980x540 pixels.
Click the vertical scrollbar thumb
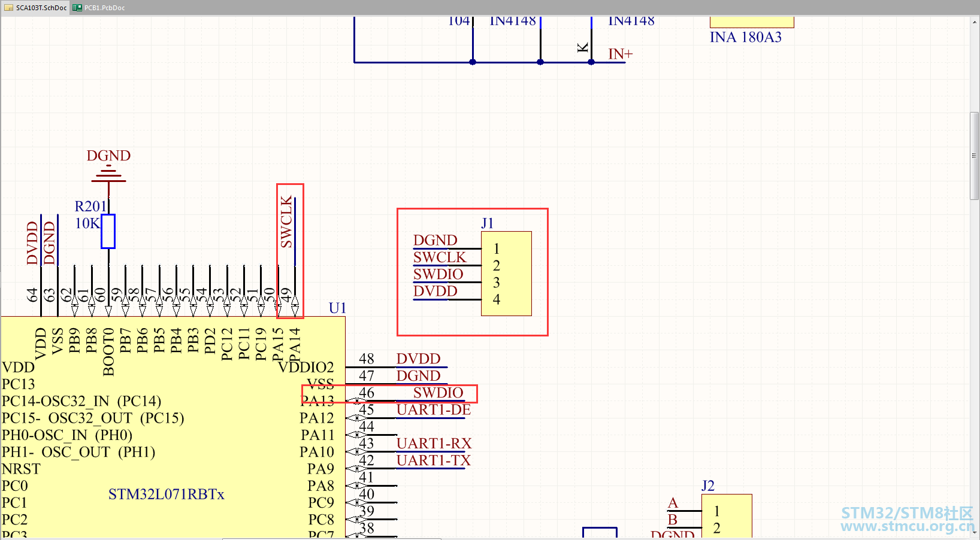click(975, 156)
